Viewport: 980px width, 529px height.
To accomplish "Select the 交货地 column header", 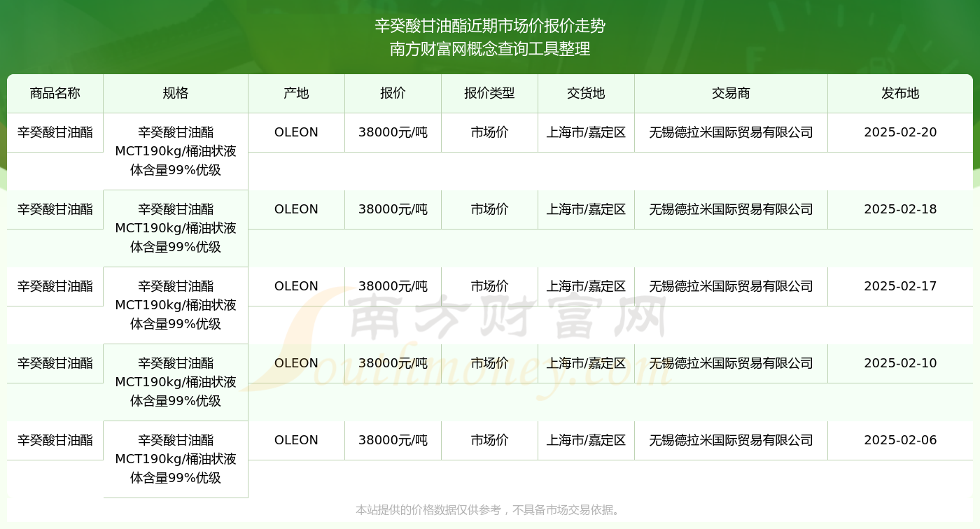I will (x=586, y=93).
